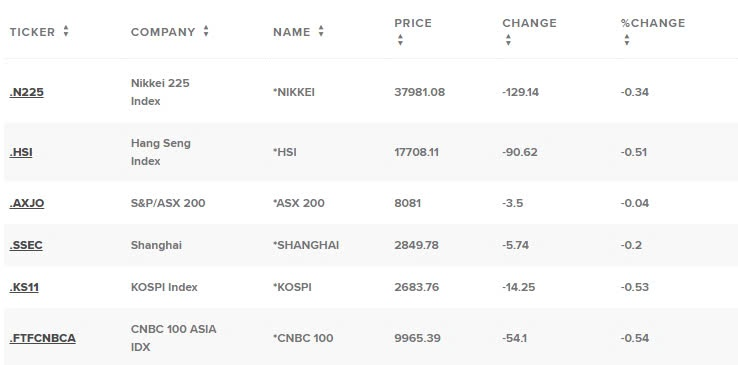
Task: Sort table by NAME column arrows
Action: [321, 32]
